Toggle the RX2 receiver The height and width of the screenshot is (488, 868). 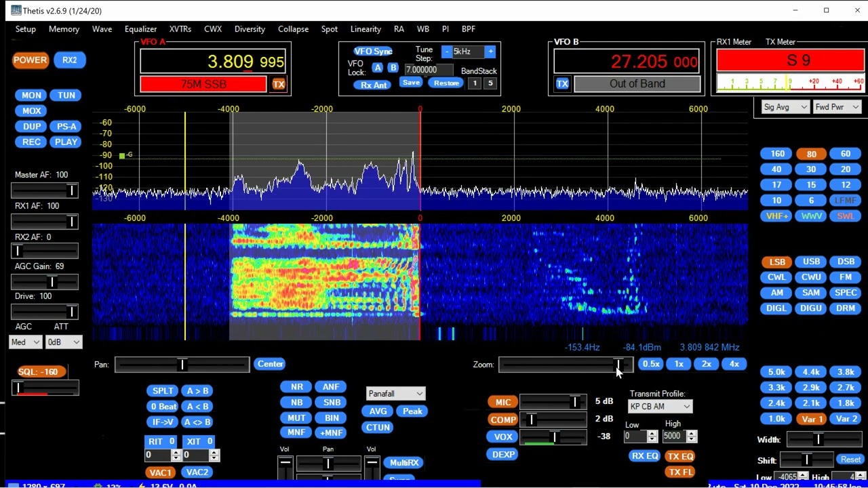click(x=70, y=60)
